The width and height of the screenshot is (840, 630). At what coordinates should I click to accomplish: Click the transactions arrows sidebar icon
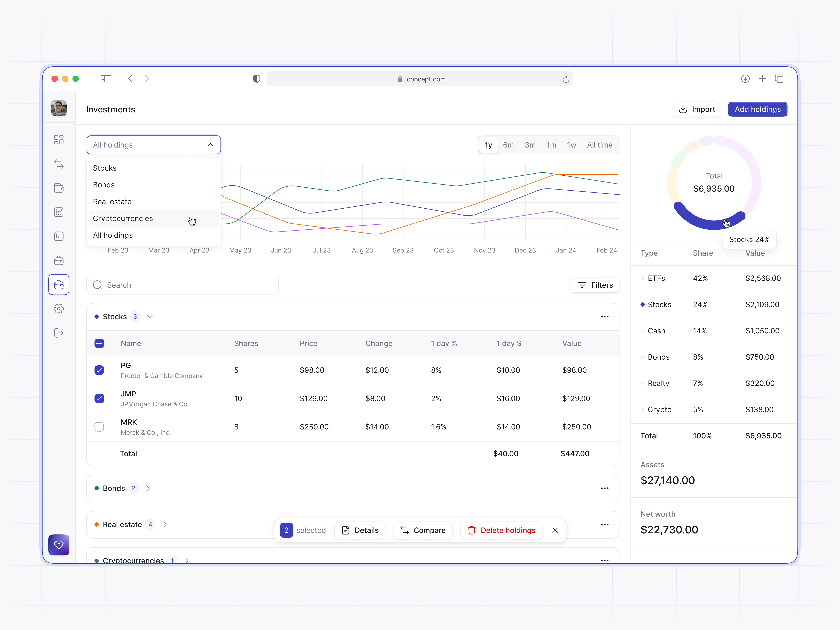pos(58,164)
